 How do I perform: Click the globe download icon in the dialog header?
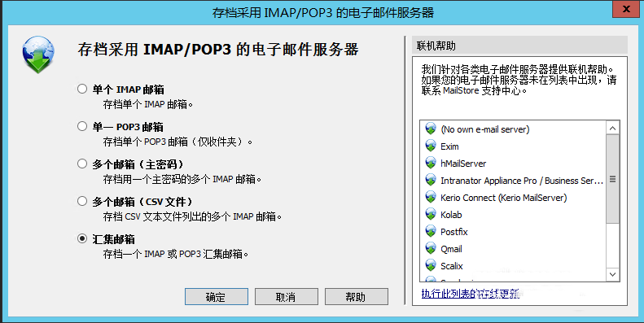click(x=38, y=55)
